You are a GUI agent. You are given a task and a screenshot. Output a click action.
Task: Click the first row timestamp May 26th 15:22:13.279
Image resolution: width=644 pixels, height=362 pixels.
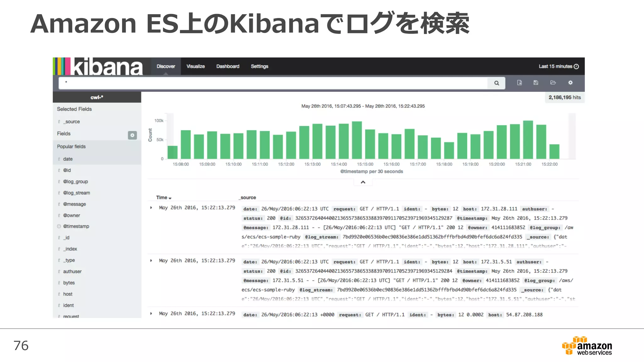click(x=197, y=208)
